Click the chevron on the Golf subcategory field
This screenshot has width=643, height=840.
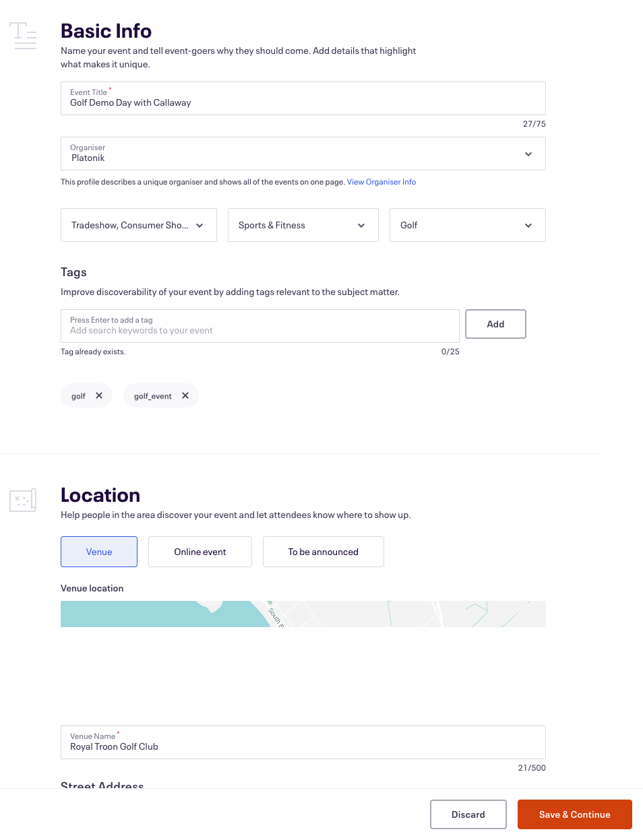click(x=528, y=225)
